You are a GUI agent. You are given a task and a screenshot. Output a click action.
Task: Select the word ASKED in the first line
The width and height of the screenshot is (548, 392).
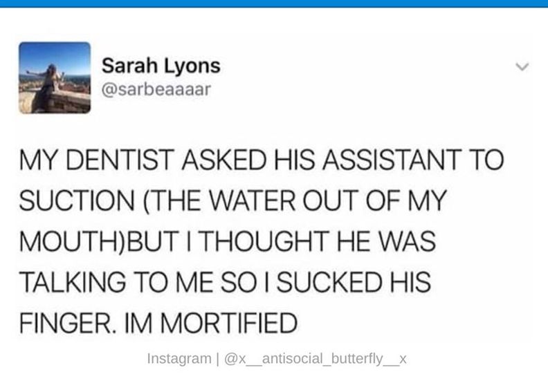tap(224, 160)
